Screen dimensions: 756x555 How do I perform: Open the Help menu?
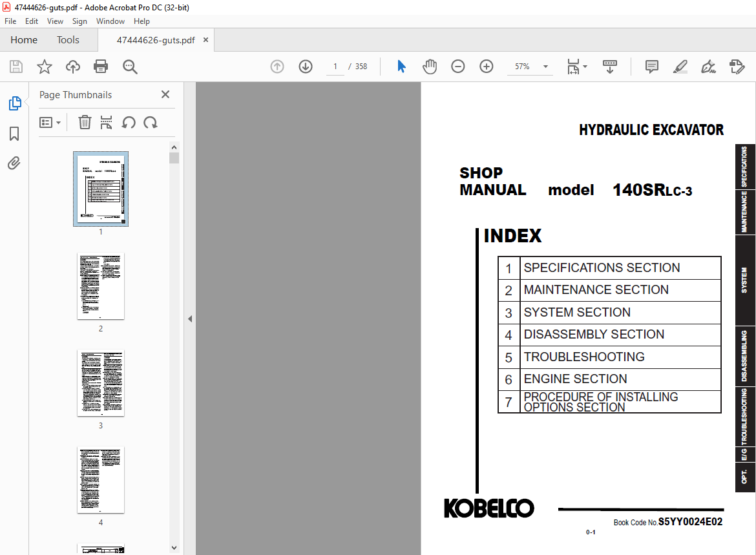click(142, 21)
